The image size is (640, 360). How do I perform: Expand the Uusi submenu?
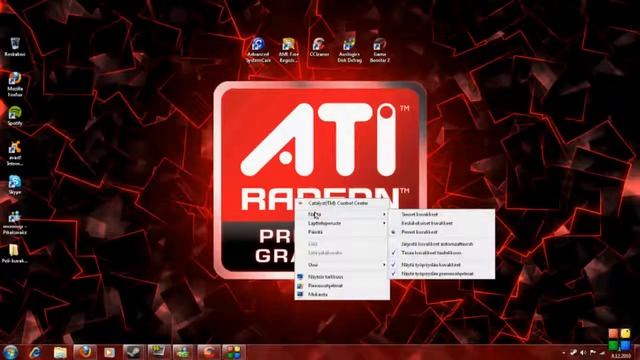[x=342, y=265]
